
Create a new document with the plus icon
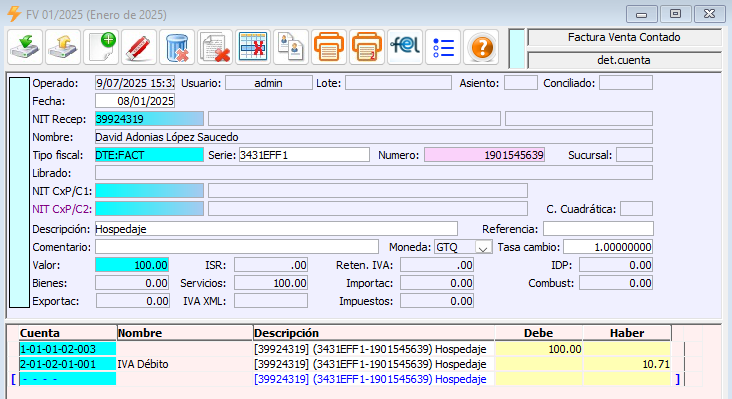point(101,47)
